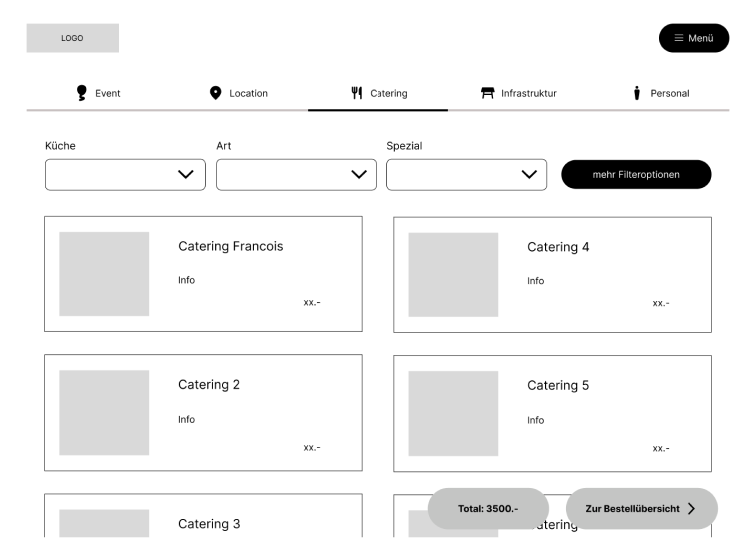Viewport: 756px width, 538px height.
Task: Click the Catering 4 image thumbnail
Action: click(453, 274)
